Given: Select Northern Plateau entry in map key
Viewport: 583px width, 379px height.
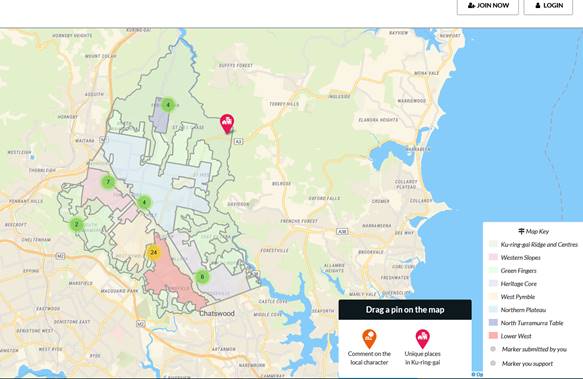Looking at the screenshot, I should 523,310.
